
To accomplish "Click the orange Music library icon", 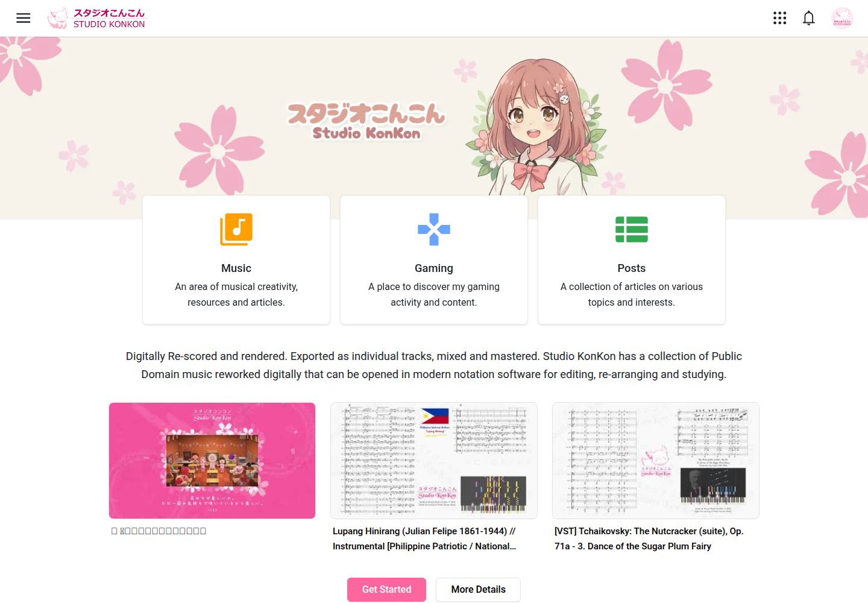I will pyautogui.click(x=236, y=229).
